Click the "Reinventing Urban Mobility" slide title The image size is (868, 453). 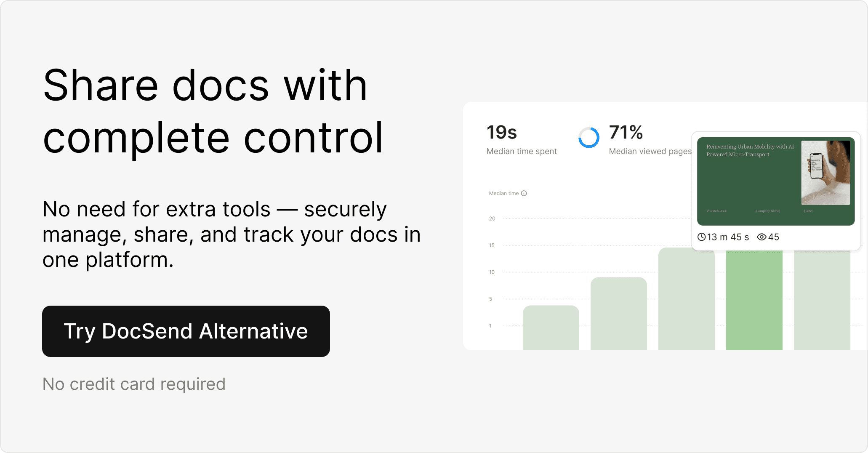(x=751, y=150)
